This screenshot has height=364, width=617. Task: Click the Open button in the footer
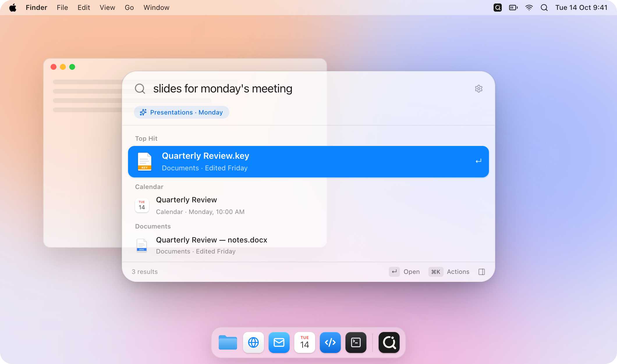[405, 272]
